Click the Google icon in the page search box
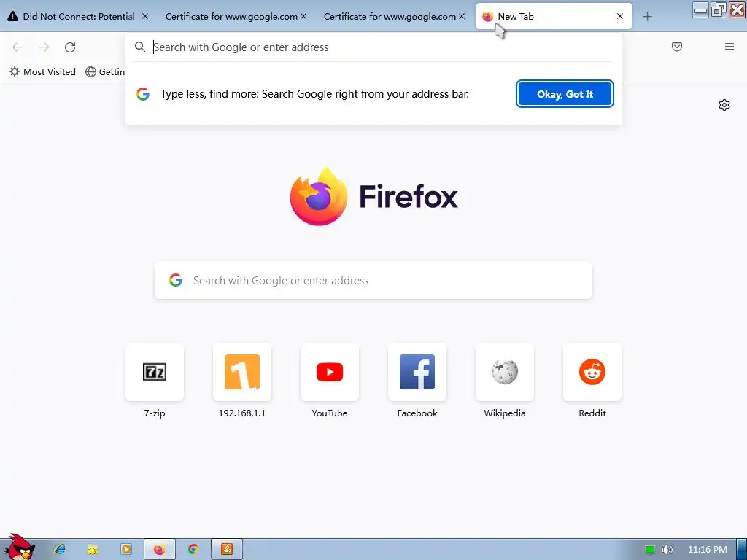Screen dimensions: 747x560 (x=176, y=280)
